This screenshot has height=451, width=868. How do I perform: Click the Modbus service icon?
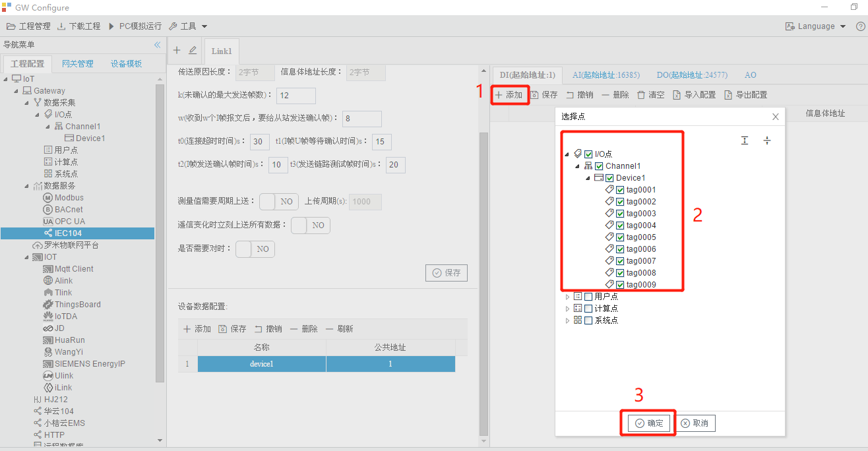[47, 198]
